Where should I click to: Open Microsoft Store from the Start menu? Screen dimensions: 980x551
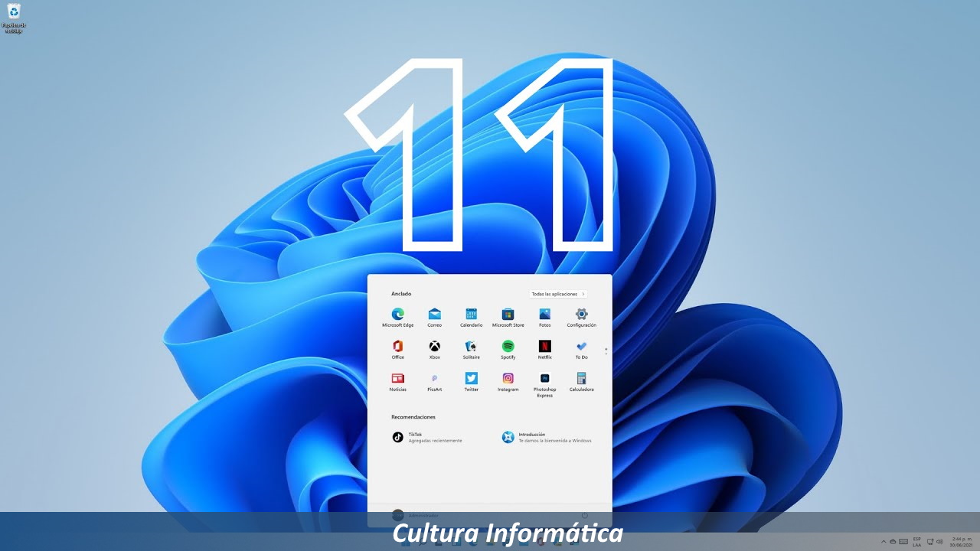[508, 318]
